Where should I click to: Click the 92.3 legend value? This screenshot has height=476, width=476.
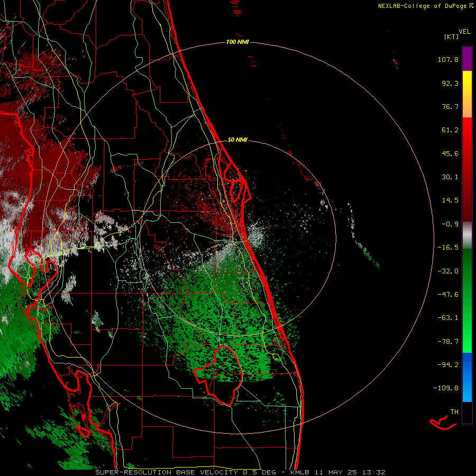click(x=450, y=83)
